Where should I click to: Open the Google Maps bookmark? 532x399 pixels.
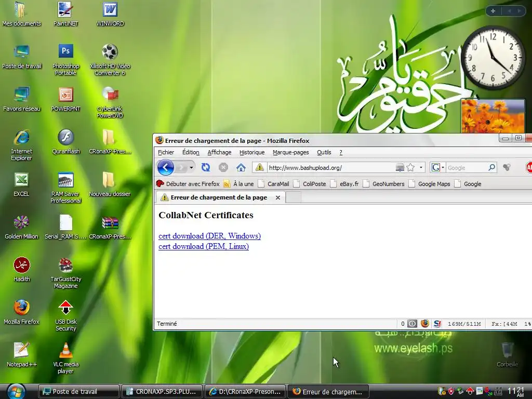[430, 184]
